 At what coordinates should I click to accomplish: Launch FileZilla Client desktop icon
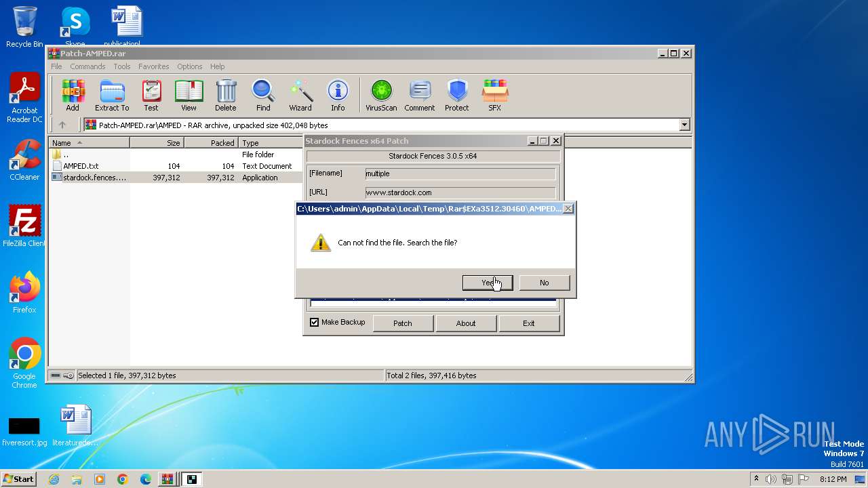[x=24, y=226]
